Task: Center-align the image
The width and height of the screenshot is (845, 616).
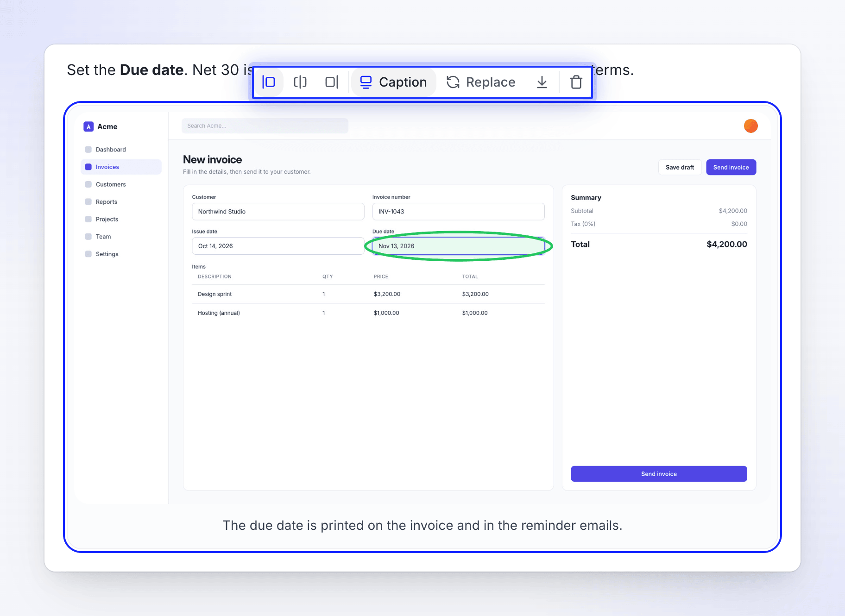Action: tap(300, 82)
